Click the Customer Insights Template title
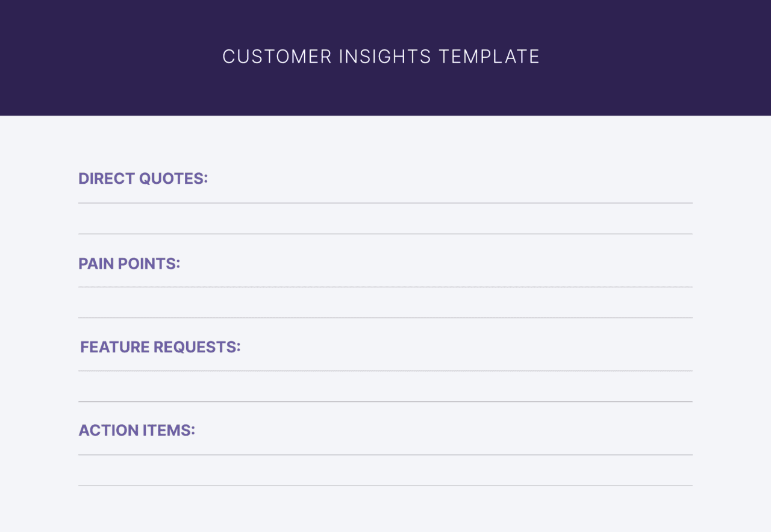 (x=381, y=57)
